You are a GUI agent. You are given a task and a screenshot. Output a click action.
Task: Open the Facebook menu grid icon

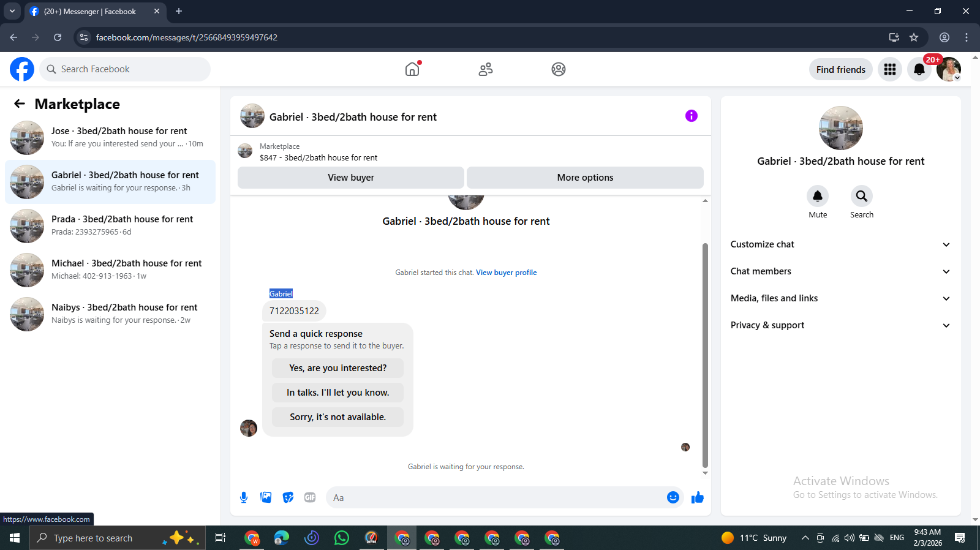pyautogui.click(x=890, y=69)
